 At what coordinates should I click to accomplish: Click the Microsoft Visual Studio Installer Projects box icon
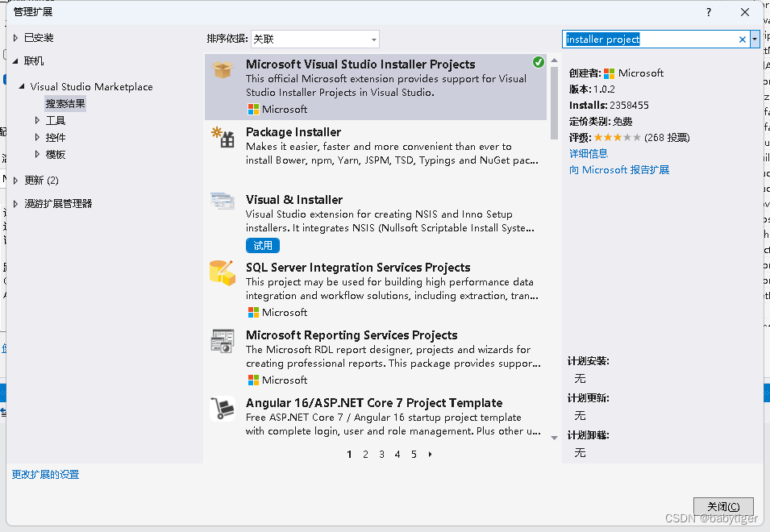[223, 69]
